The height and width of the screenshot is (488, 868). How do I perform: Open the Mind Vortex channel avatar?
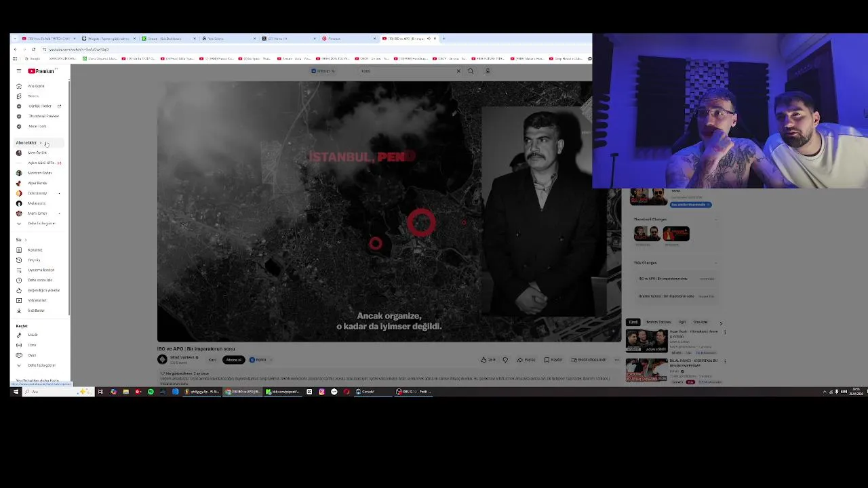[162, 360]
